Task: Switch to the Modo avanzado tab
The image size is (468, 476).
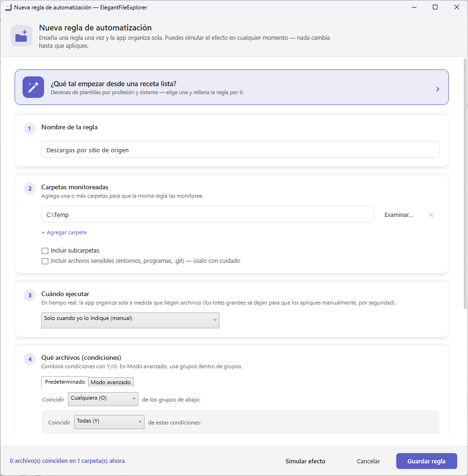Action: (x=111, y=382)
